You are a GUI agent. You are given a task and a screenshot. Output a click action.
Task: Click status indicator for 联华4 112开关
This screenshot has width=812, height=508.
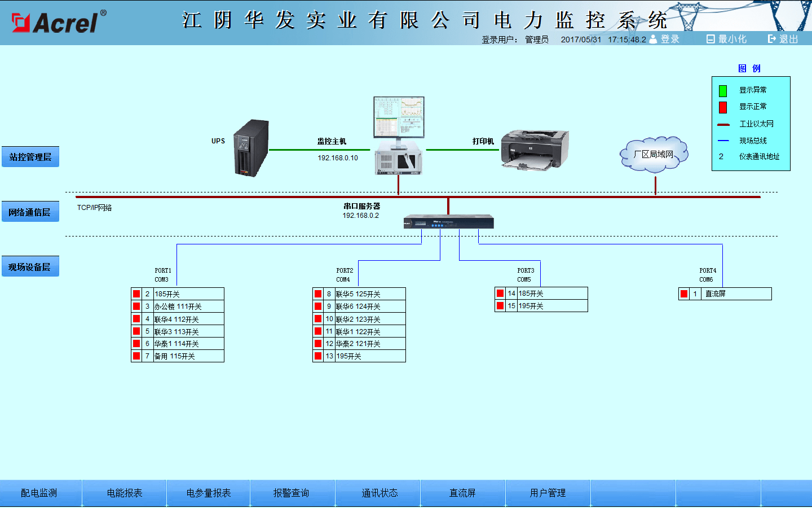[136, 319]
